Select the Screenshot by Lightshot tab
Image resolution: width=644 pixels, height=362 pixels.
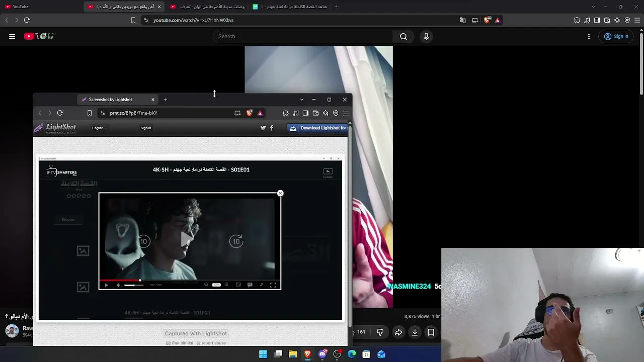(118, 100)
